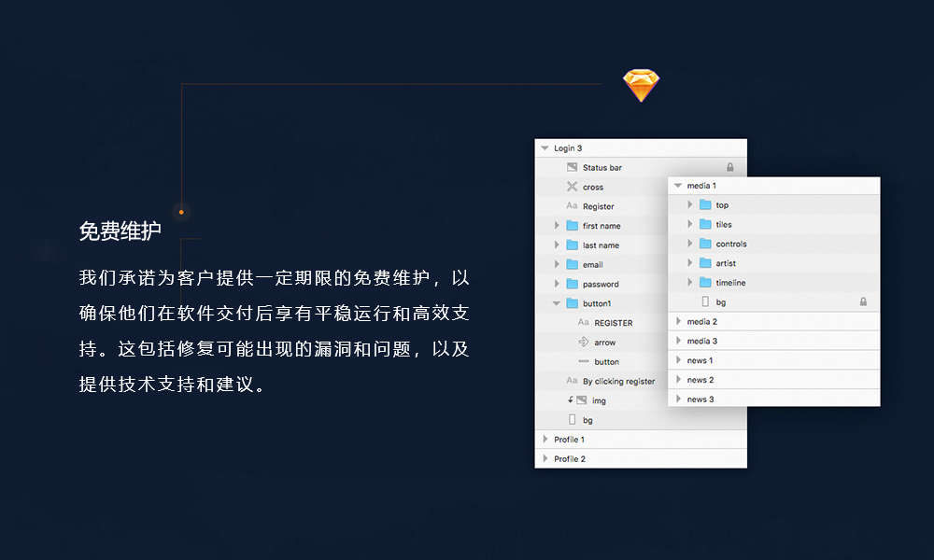The image size is (934, 560).
Task: Click the arrow shape layer icon
Action: click(x=584, y=343)
